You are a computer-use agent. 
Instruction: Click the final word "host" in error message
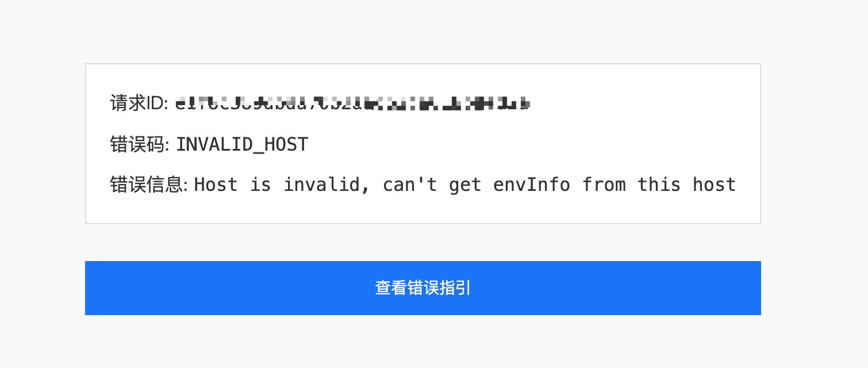coord(715,185)
